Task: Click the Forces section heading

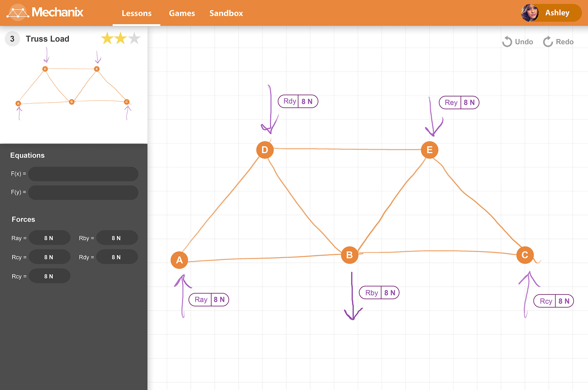Action: pos(23,219)
